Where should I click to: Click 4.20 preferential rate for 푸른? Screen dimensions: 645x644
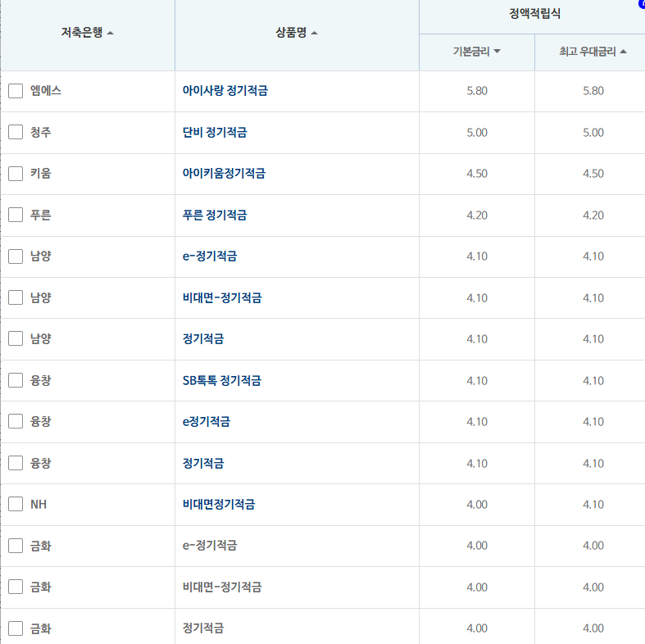(593, 215)
